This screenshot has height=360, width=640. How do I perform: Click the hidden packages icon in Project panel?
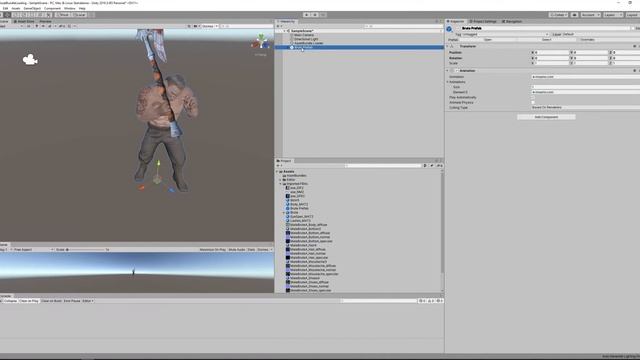(x=439, y=166)
